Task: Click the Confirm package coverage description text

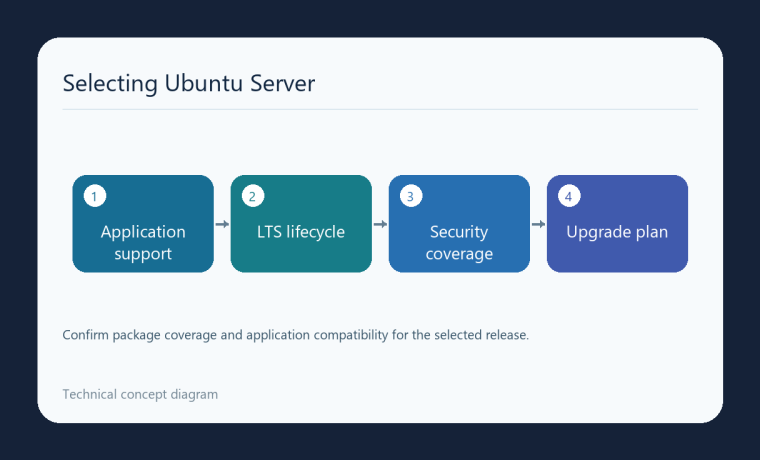Action: (296, 335)
